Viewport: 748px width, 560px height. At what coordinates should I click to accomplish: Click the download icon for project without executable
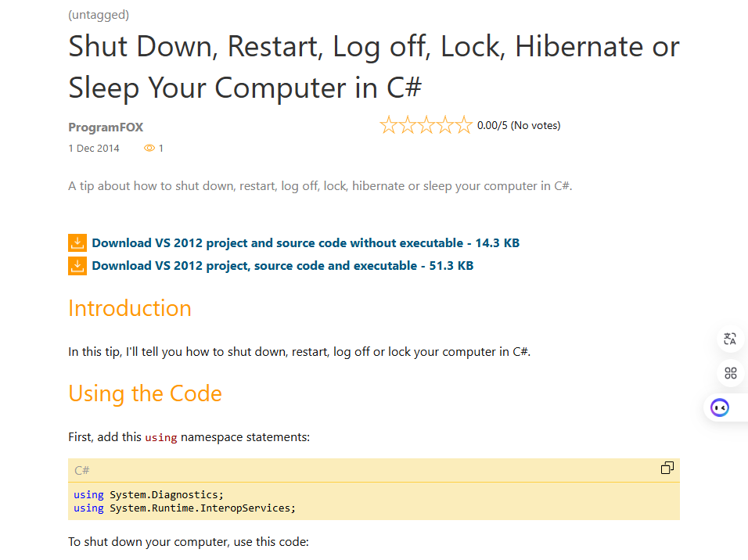click(77, 242)
